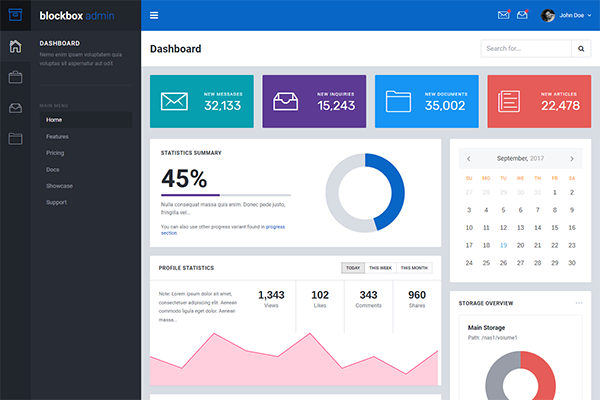The width and height of the screenshot is (600, 400).
Task: Select the folder icon in sidebar
Action: [15, 139]
